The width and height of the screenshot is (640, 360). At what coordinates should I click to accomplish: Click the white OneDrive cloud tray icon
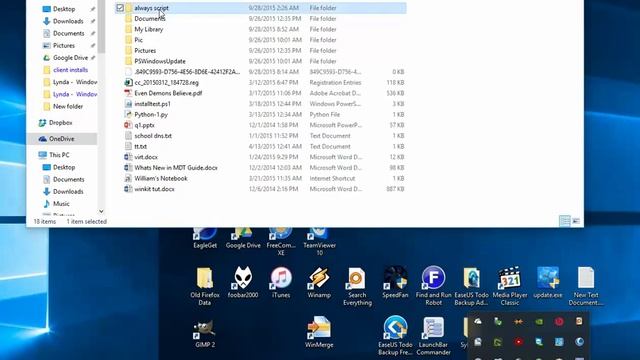(478, 322)
